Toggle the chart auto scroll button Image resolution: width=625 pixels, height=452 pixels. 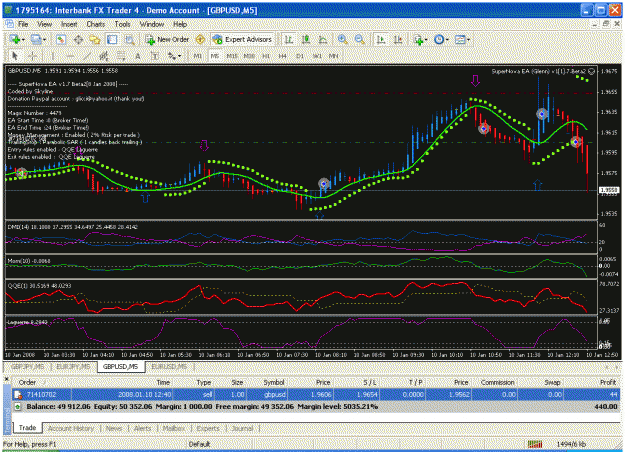pos(381,39)
